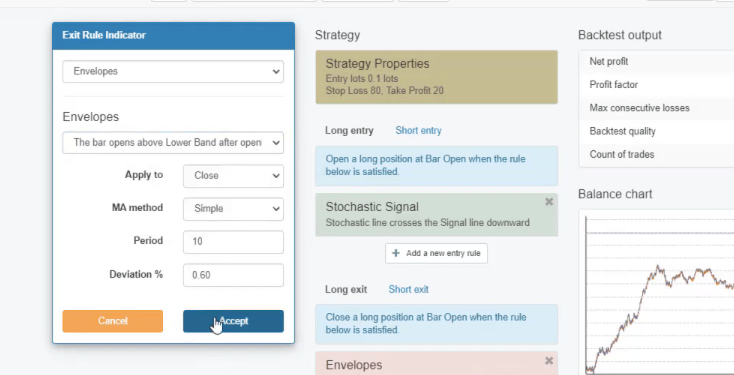This screenshot has height=375, width=734.
Task: Accept the exit rule settings
Action: 233,321
